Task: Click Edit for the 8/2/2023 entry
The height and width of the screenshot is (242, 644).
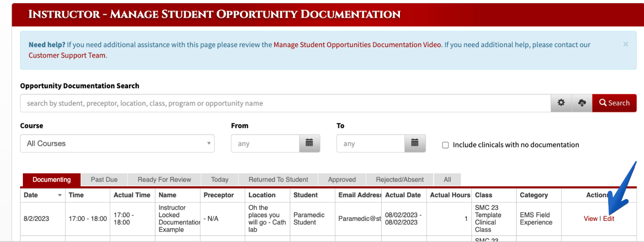Action: [609, 219]
